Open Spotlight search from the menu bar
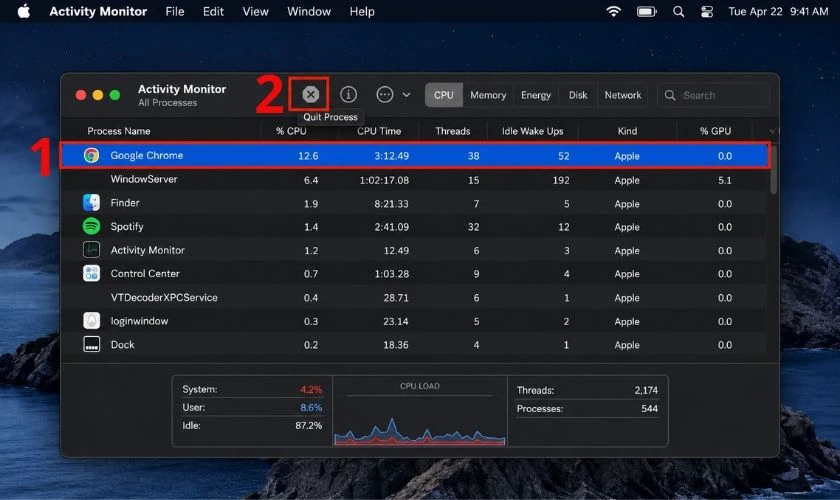 [678, 11]
